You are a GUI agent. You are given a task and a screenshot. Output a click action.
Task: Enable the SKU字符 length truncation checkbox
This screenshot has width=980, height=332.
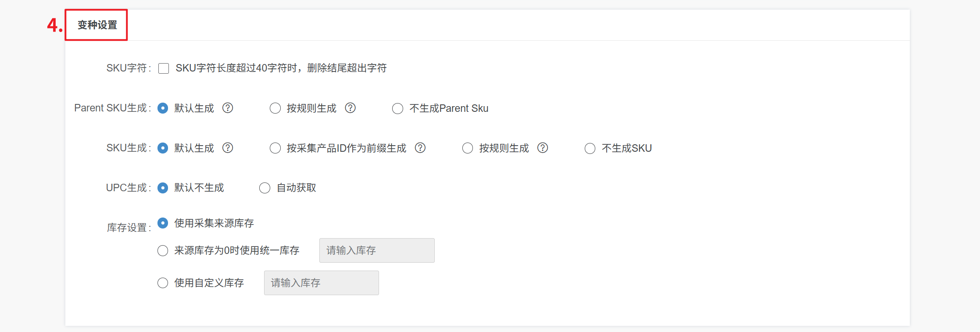coord(164,68)
